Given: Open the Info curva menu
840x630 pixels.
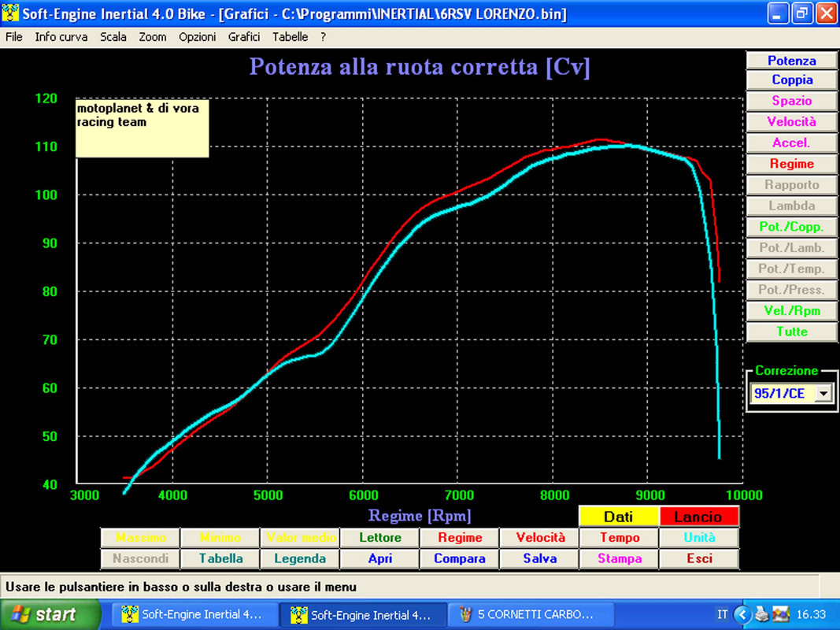Looking at the screenshot, I should (x=61, y=37).
